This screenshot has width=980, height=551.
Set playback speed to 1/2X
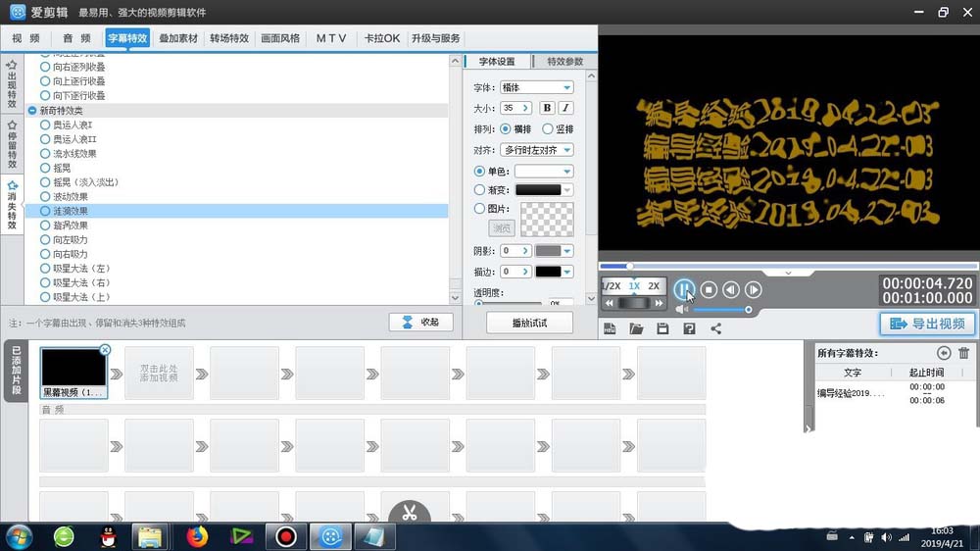point(612,286)
